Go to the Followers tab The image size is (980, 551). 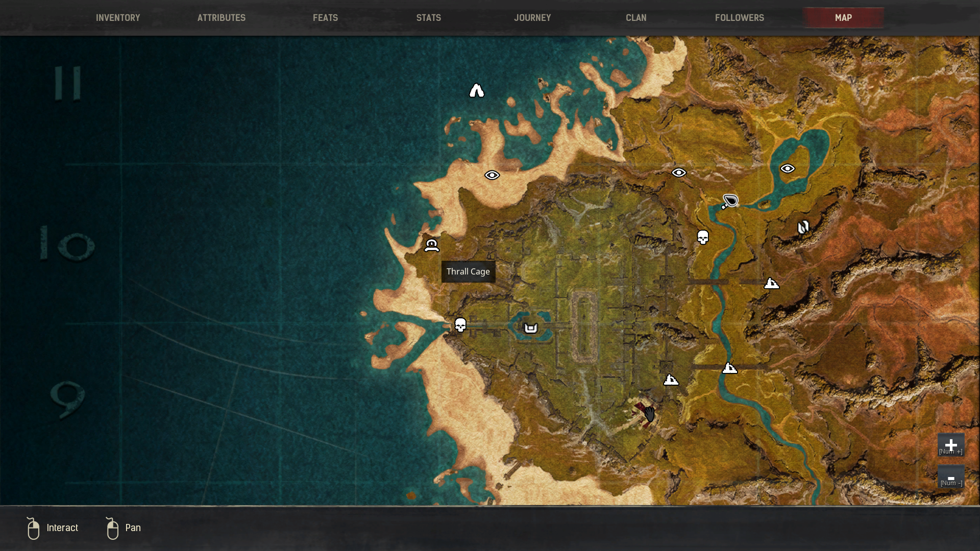click(739, 18)
